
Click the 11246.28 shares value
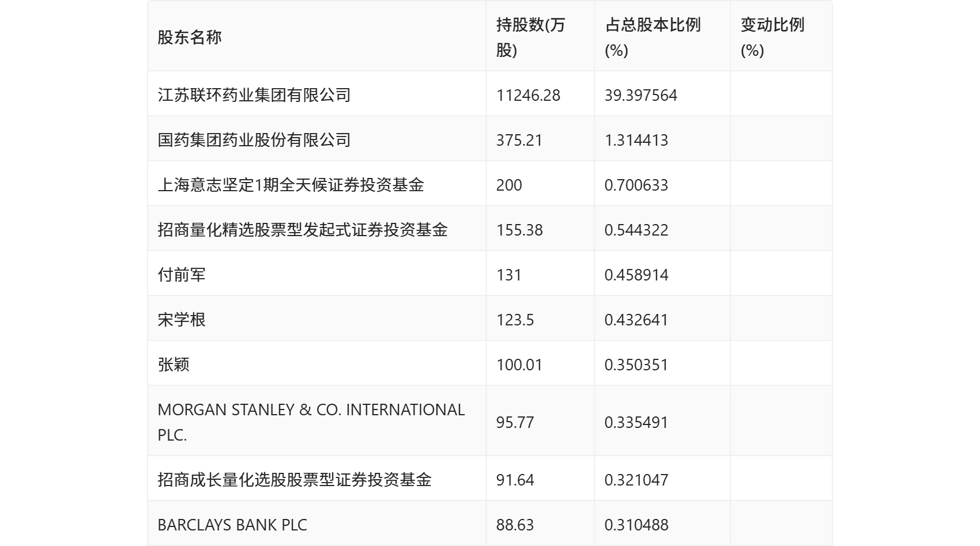pyautogui.click(x=528, y=95)
